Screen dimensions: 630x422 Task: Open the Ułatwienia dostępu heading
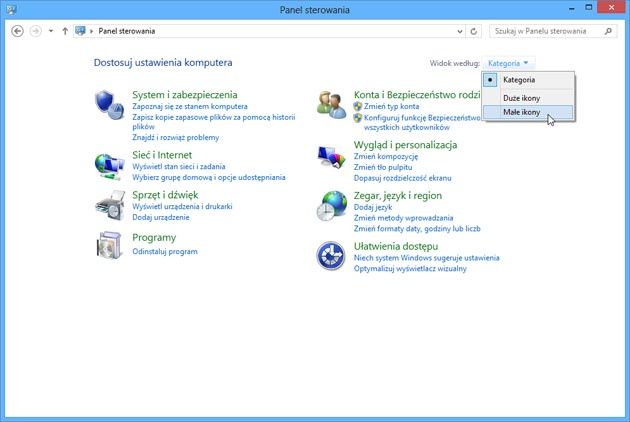click(x=396, y=246)
